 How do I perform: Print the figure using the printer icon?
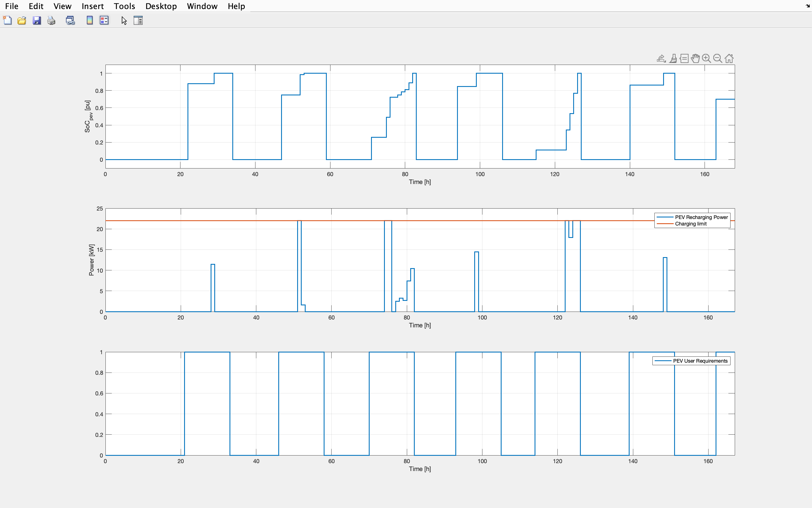51,21
